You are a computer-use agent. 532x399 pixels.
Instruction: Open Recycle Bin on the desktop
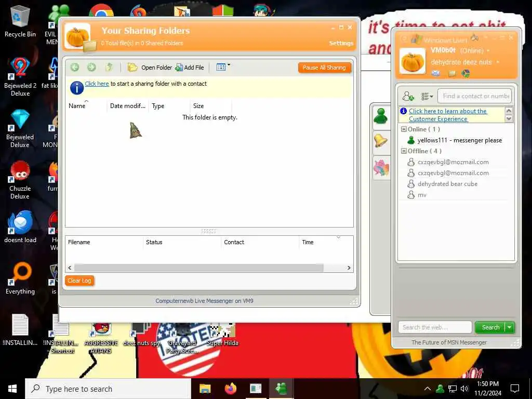(20, 21)
